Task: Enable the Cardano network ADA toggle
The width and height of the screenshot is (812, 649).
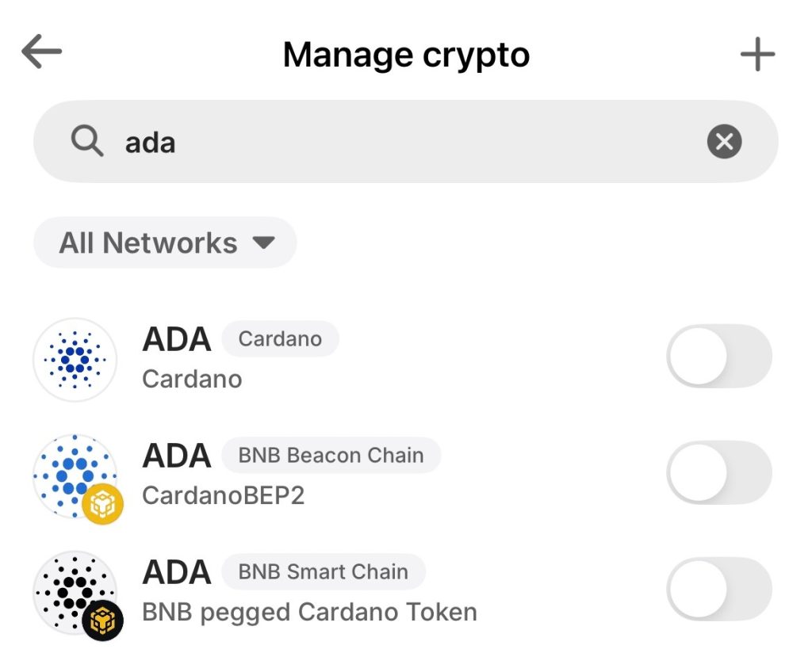Action: 718,357
